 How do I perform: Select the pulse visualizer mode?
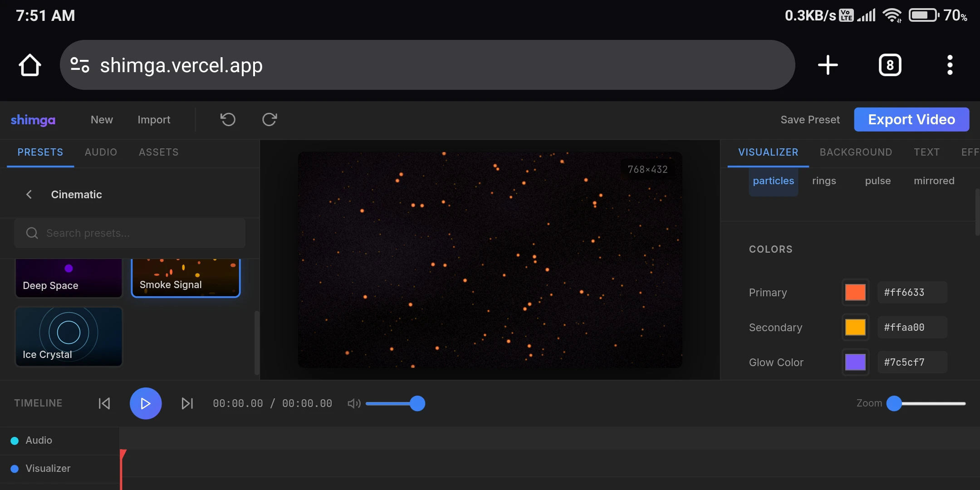877,181
